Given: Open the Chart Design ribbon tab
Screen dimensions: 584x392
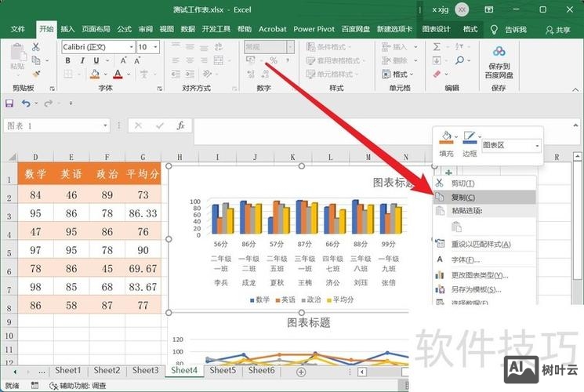Looking at the screenshot, I should click(x=437, y=29).
